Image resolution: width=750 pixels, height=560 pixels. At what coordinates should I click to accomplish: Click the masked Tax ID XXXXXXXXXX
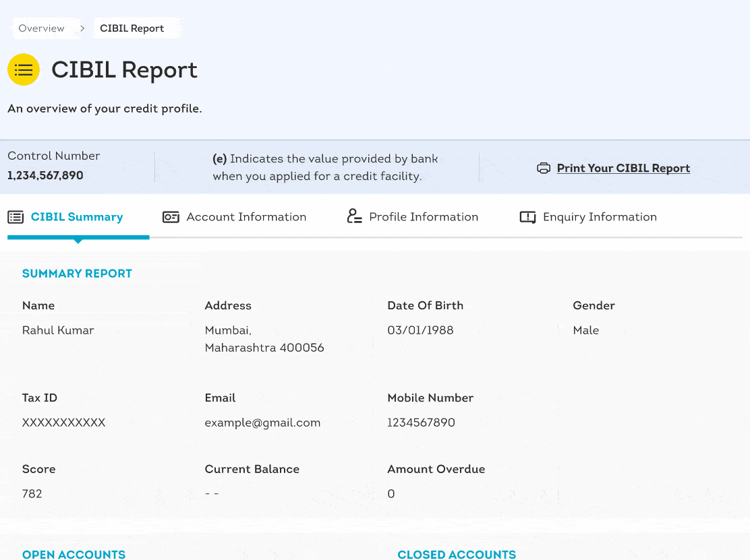click(x=63, y=423)
